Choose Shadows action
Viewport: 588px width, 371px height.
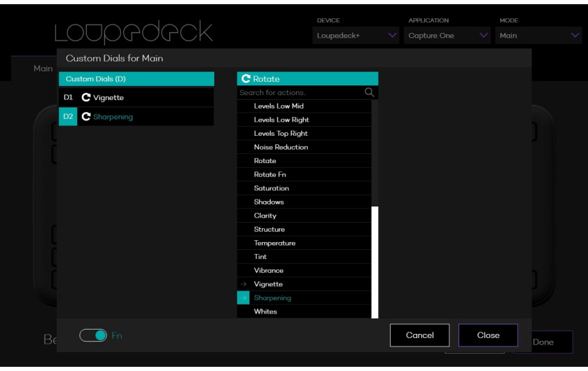(x=304, y=202)
